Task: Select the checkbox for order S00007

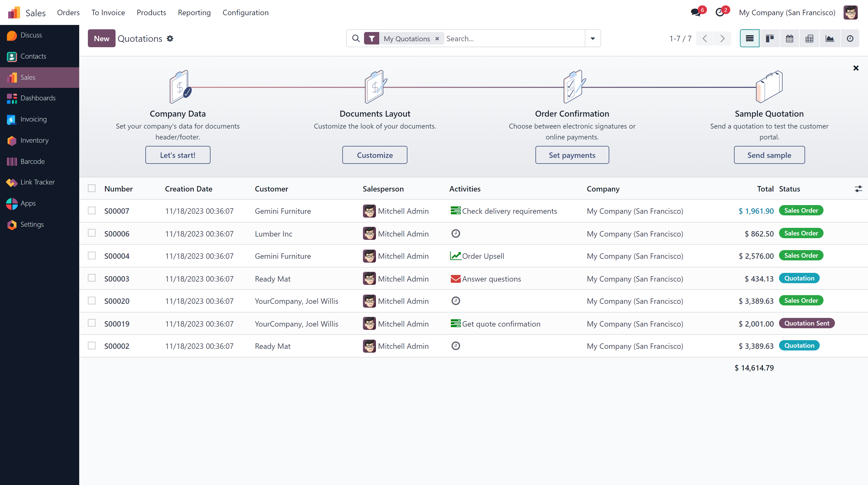Action: click(x=92, y=211)
